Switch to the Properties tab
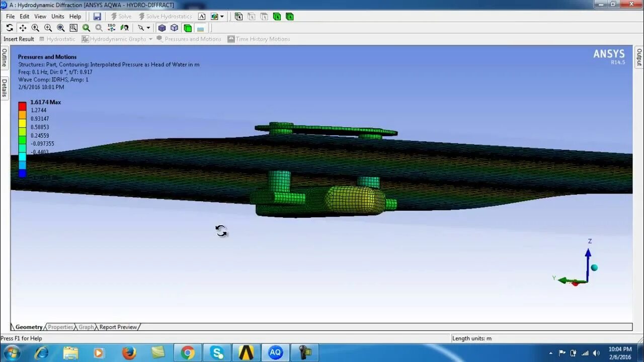The height and width of the screenshot is (362, 644). [x=60, y=327]
